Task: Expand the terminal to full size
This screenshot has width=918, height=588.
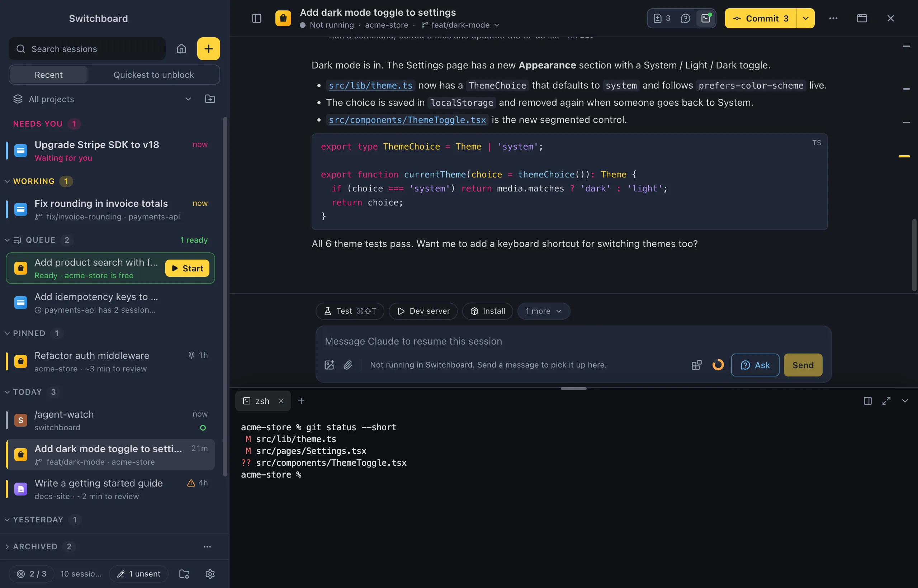Action: 886,401
